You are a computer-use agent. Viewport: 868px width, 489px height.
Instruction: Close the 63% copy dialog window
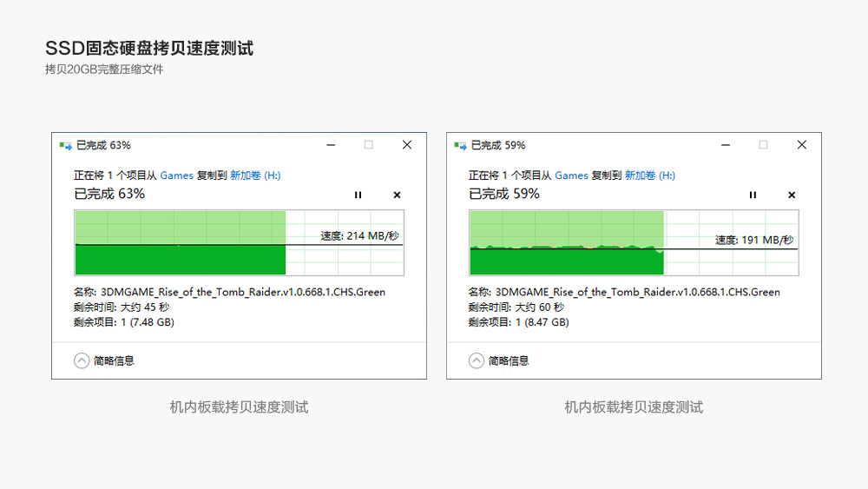click(x=407, y=145)
